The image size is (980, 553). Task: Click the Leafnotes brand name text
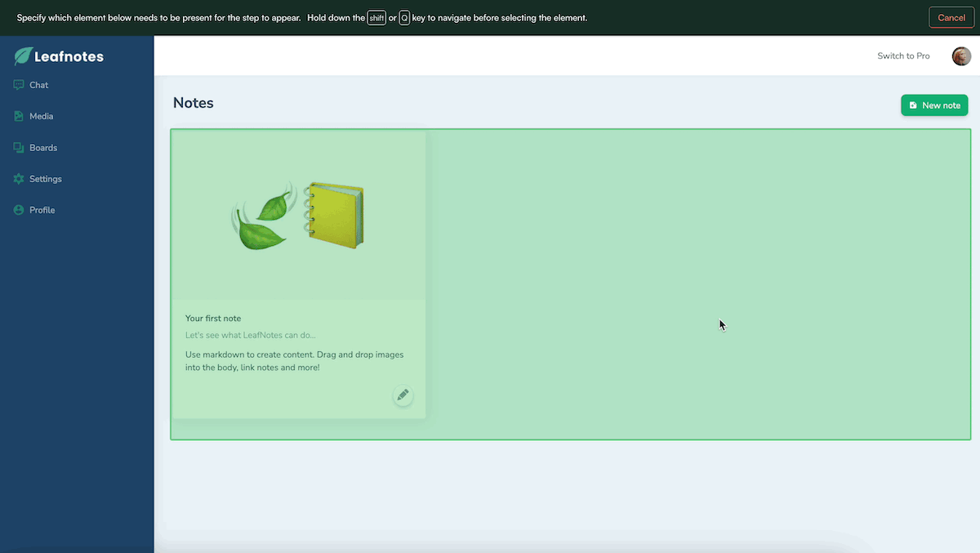click(69, 57)
